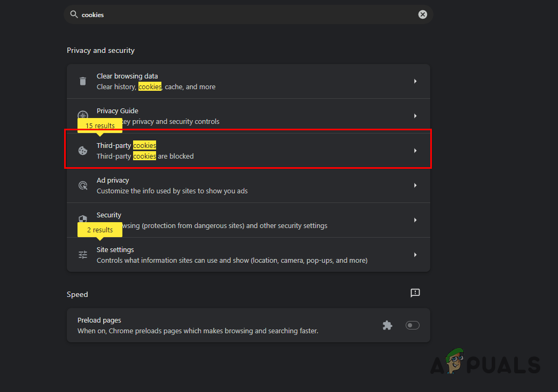The height and width of the screenshot is (392, 558).
Task: Expand Third-party cookies arrow
Action: coord(415,151)
